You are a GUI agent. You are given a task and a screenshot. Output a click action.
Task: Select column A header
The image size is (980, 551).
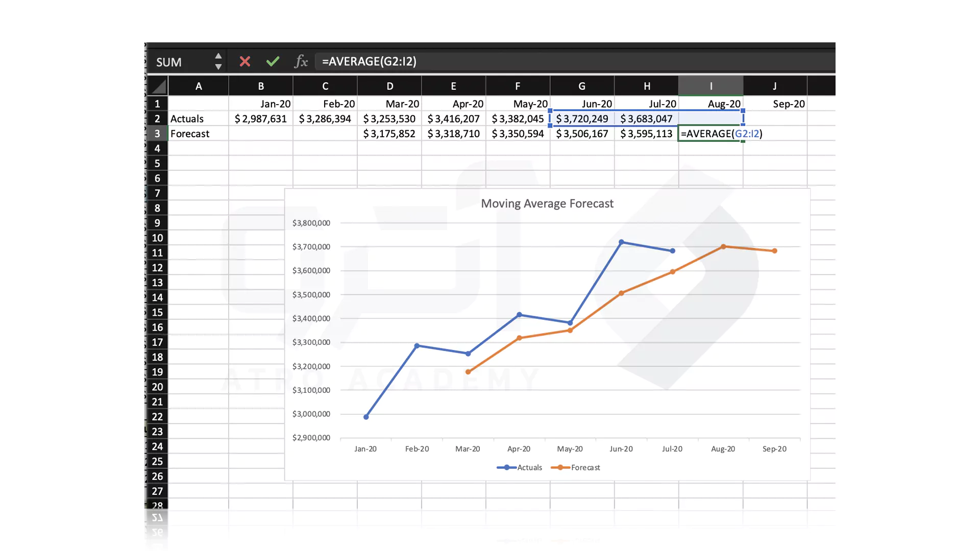199,86
